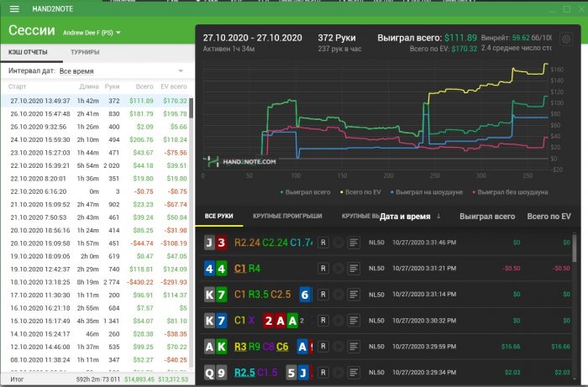Select КРУПНЫЕ ПРОИГРЫШИ tab
Image resolution: width=588 pixels, height=387 pixels.
pyautogui.click(x=287, y=216)
